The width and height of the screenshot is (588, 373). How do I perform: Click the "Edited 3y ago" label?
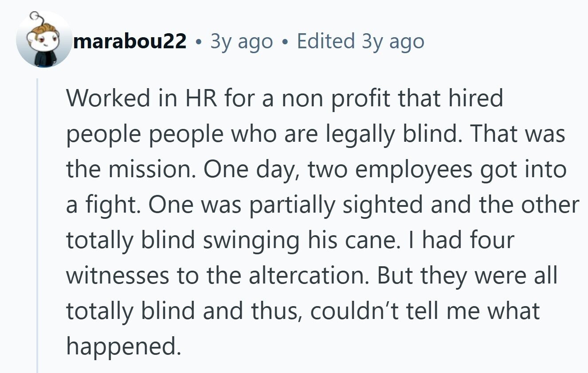point(360,41)
